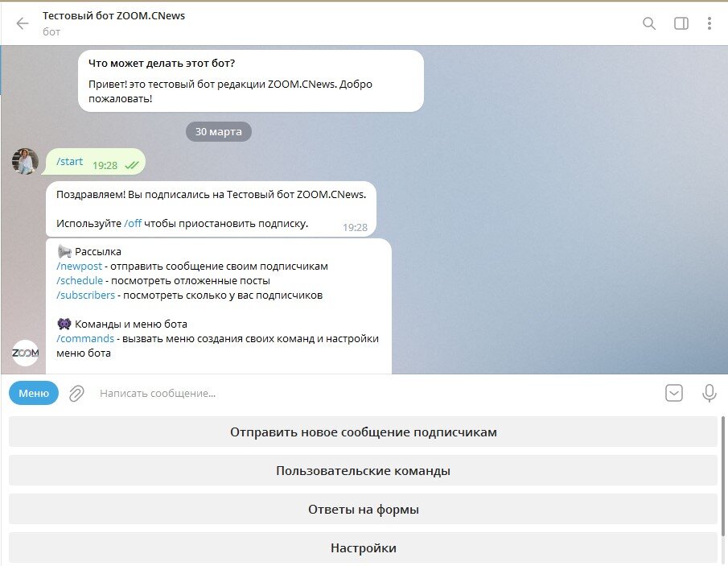Click the /off command link
Screen dimensions: 728x566
133,223
